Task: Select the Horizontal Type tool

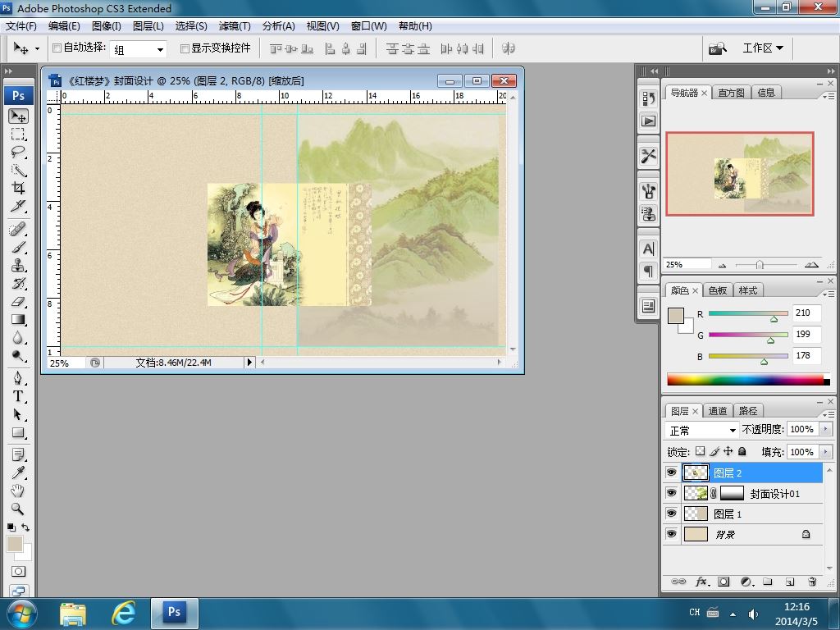Action: (x=18, y=396)
